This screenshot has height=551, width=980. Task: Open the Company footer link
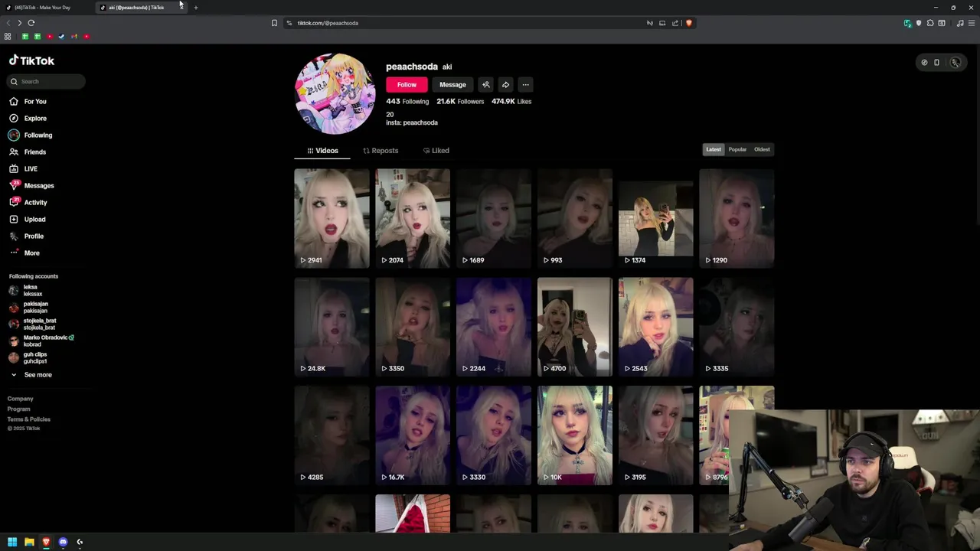tap(21, 399)
